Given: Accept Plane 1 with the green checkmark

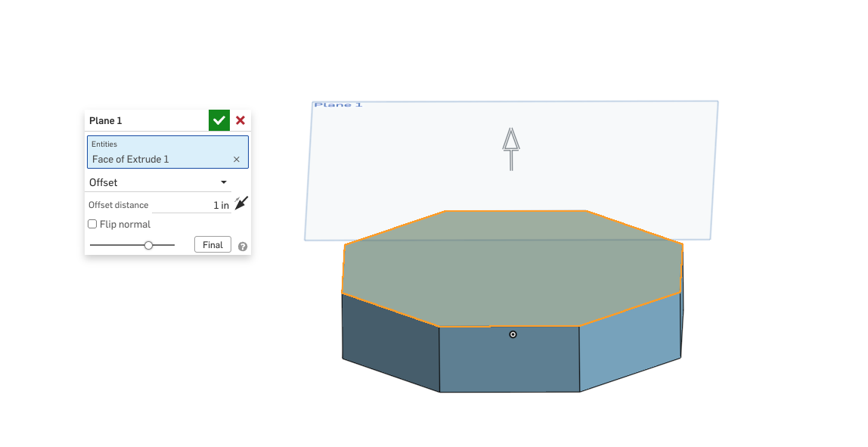Looking at the screenshot, I should 219,120.
